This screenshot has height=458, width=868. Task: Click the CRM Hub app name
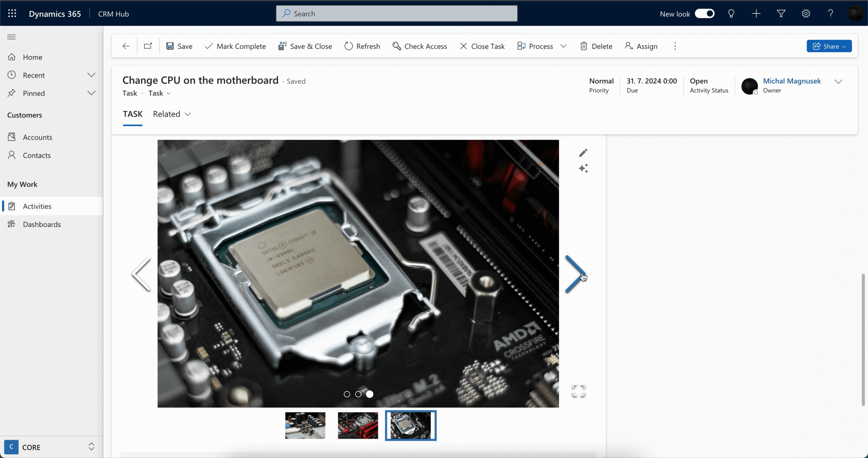pos(113,14)
